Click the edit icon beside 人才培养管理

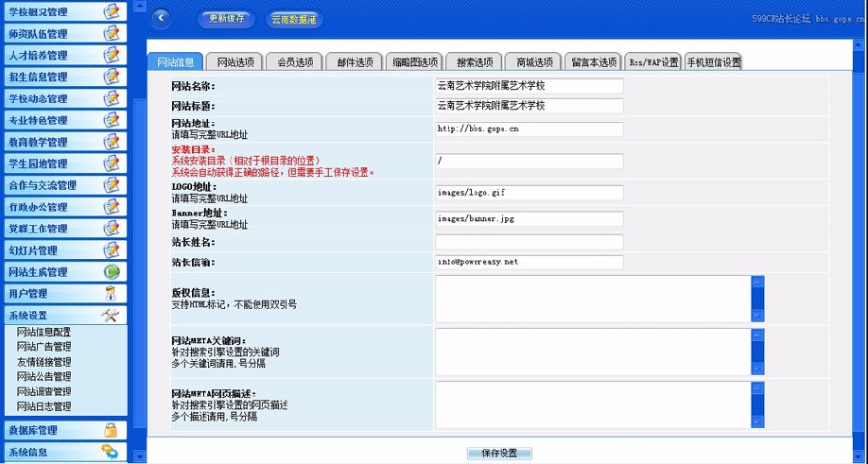point(111,55)
